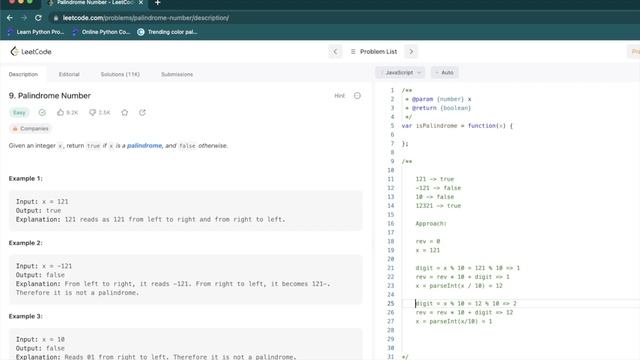Click editor line 16 Approach text
The image size is (640, 360).
click(431, 223)
